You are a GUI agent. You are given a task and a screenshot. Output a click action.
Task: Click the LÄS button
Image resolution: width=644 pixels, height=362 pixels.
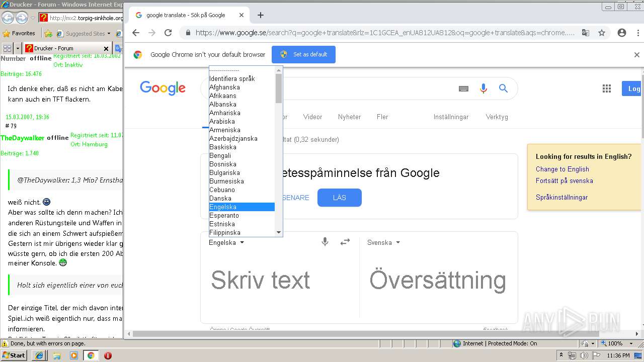click(x=340, y=198)
